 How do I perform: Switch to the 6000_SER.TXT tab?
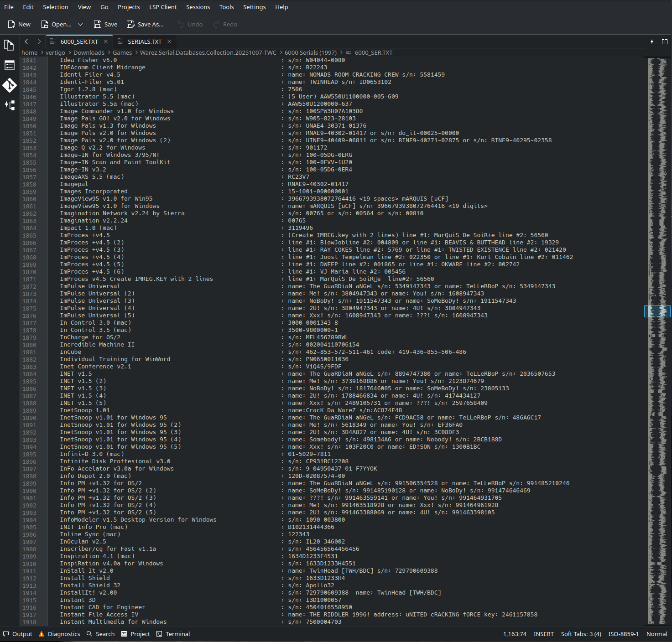(x=79, y=41)
